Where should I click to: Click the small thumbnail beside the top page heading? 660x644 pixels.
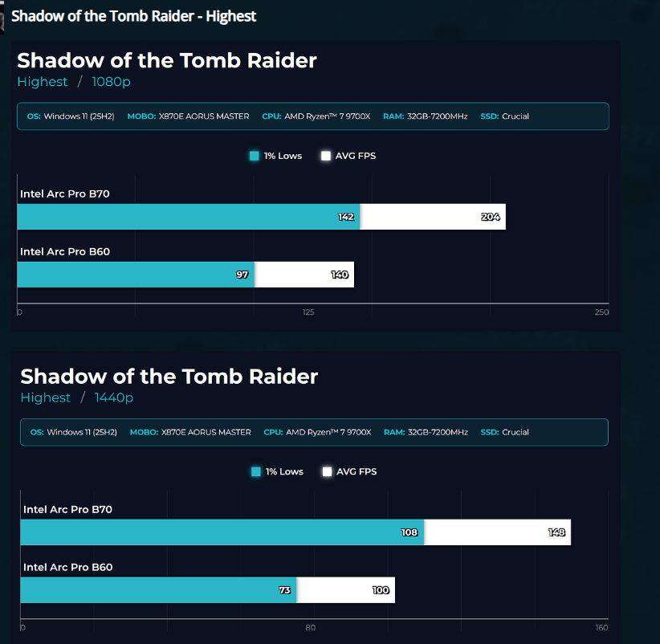[3, 16]
